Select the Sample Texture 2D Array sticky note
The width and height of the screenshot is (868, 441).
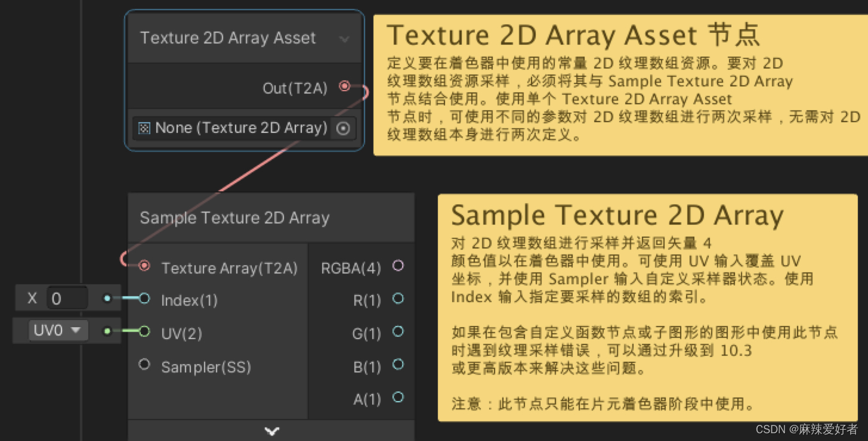[x=648, y=308]
